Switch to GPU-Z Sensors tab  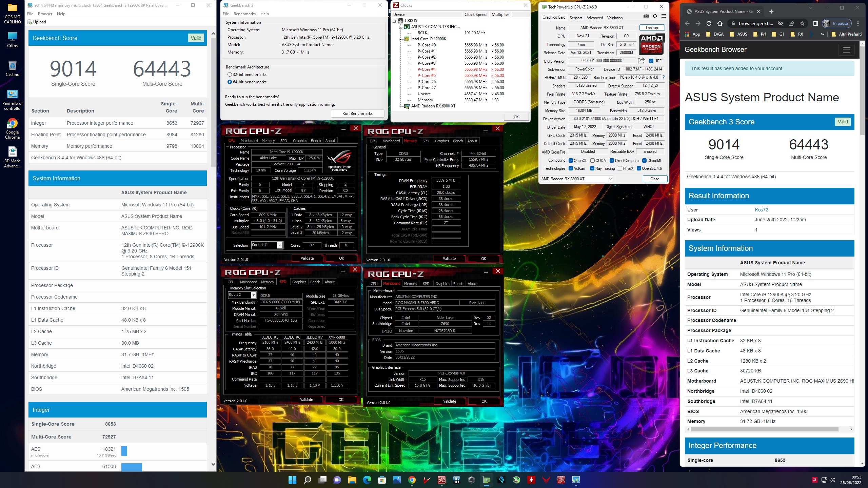pos(576,18)
